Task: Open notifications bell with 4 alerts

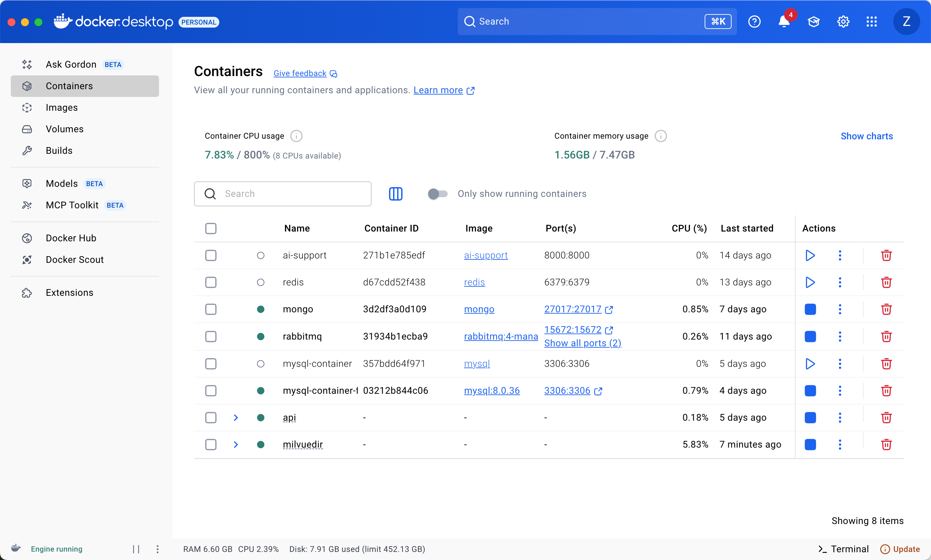Action: (785, 21)
